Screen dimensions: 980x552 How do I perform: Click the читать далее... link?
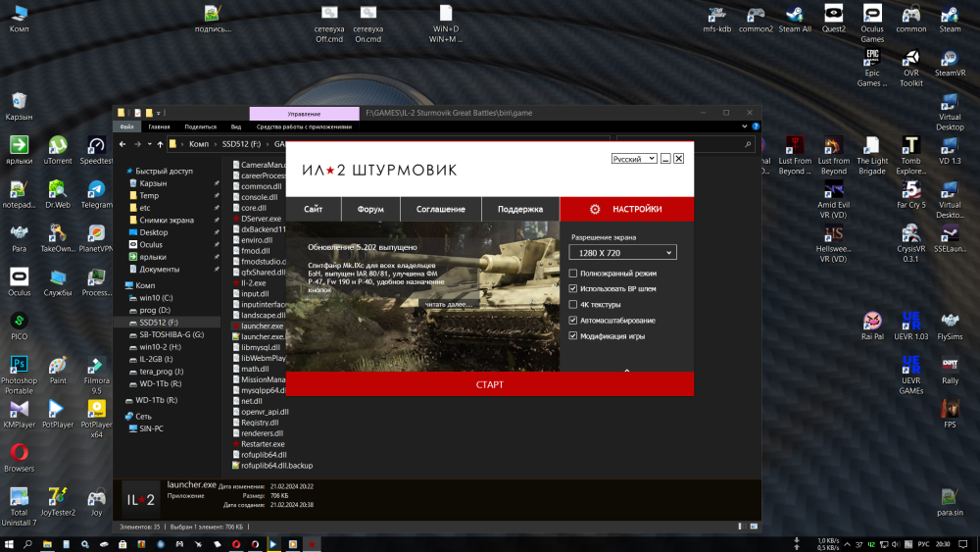[x=448, y=305]
